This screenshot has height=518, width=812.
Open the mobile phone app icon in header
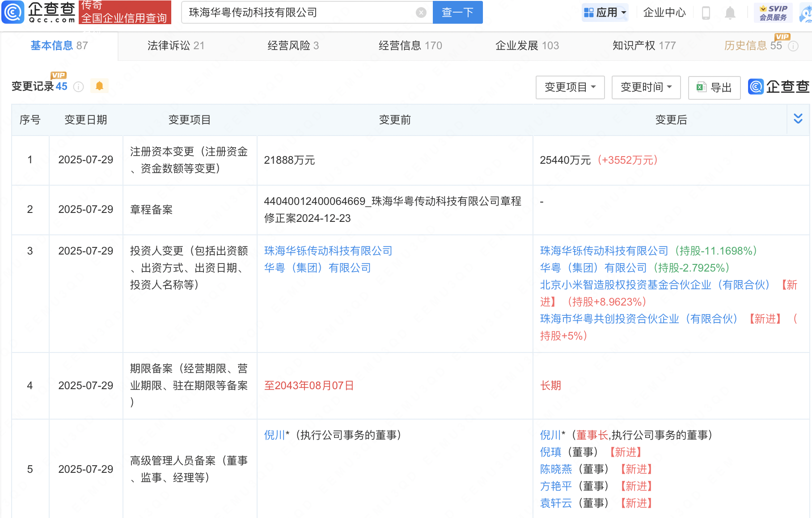point(706,13)
